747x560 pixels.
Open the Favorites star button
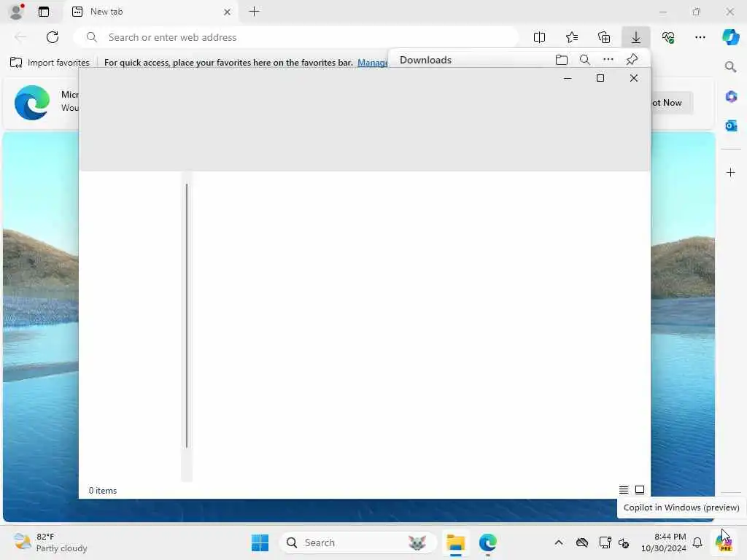[572, 37]
